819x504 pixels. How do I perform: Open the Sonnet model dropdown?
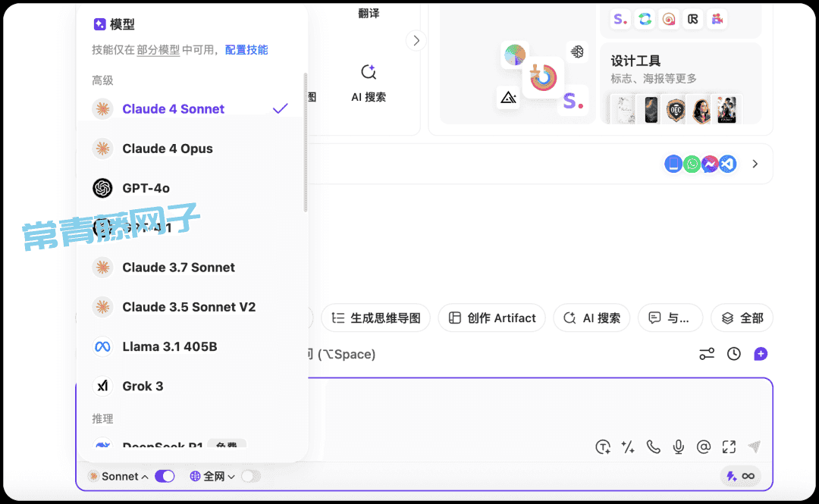(x=119, y=476)
